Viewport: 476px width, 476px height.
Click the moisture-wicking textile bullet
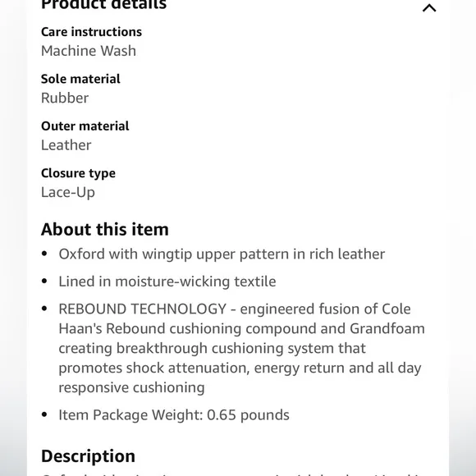(x=167, y=281)
